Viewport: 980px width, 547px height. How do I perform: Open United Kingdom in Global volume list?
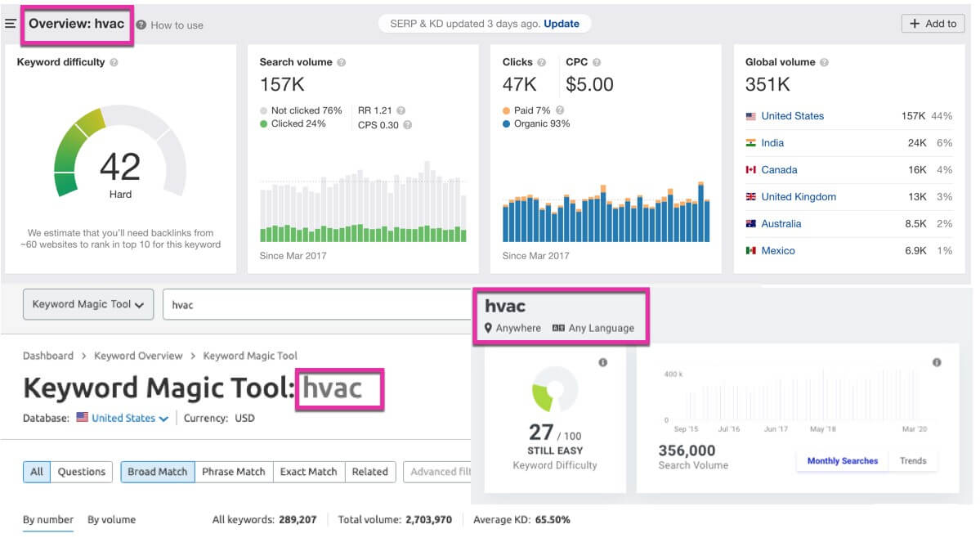click(x=798, y=197)
